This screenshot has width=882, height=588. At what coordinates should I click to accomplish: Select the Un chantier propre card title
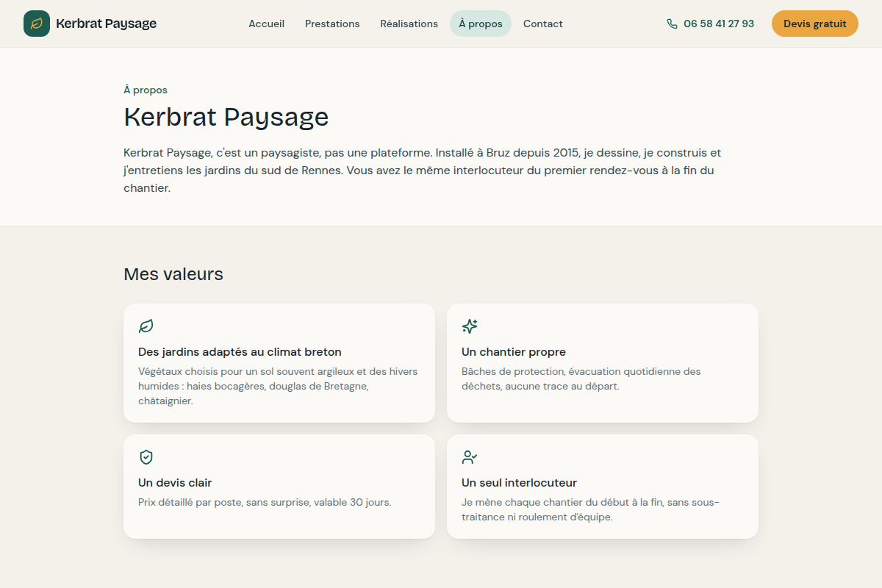point(514,352)
